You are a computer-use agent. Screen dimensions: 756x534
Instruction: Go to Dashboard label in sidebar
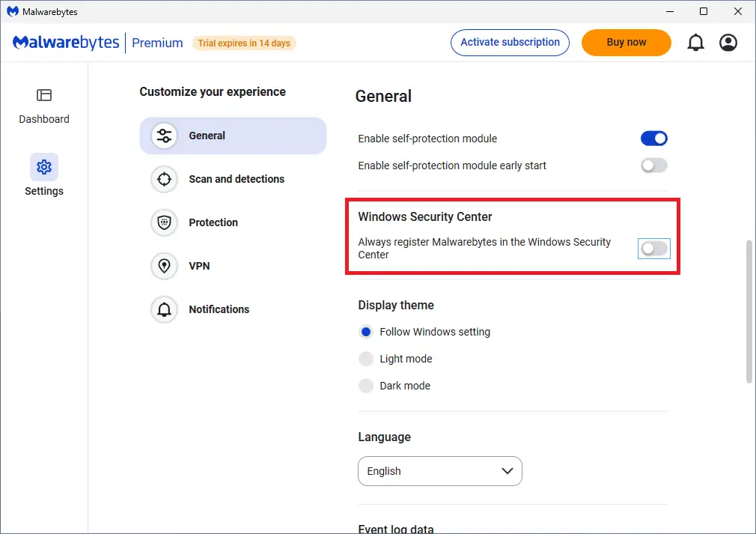[44, 119]
